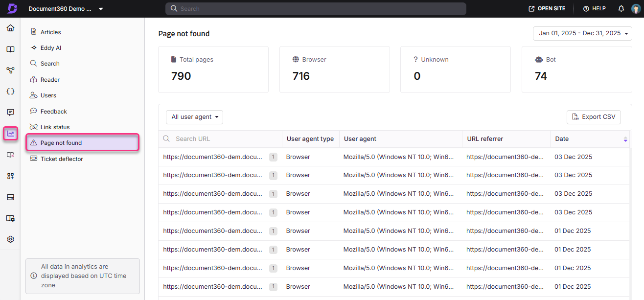Select Link status in analytics menu
Image resolution: width=644 pixels, height=300 pixels.
pos(55,127)
